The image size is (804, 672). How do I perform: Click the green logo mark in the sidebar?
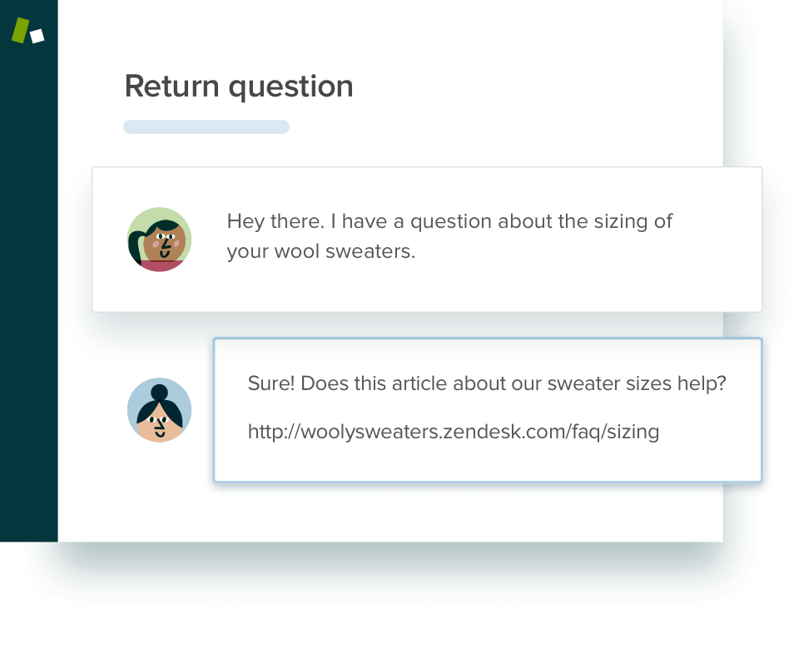pyautogui.click(x=20, y=30)
